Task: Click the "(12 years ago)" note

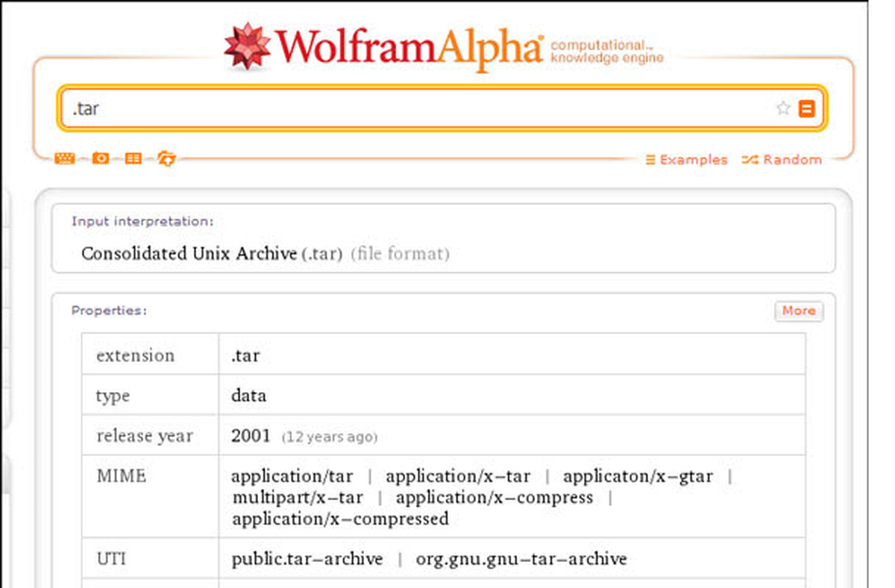Action: (329, 437)
